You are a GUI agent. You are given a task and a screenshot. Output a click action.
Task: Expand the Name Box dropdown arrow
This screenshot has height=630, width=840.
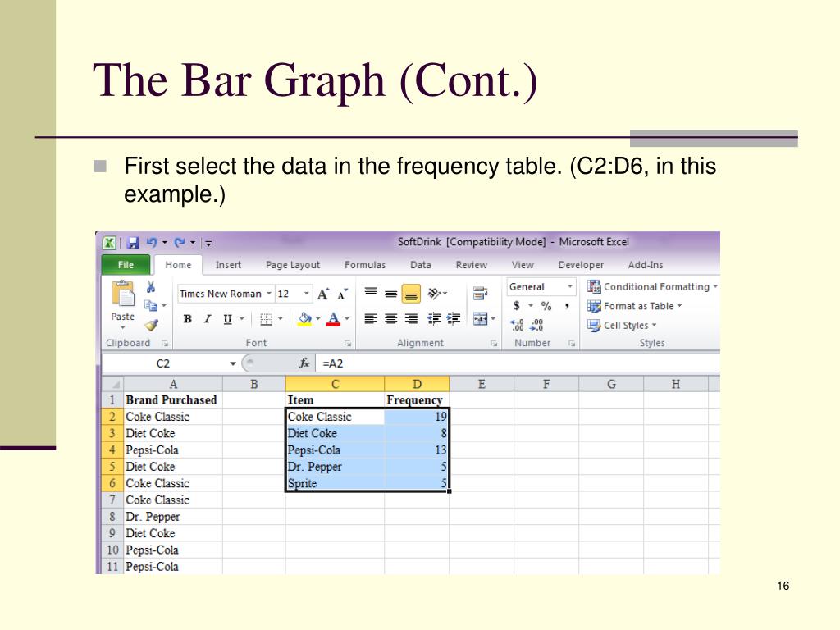(x=233, y=363)
